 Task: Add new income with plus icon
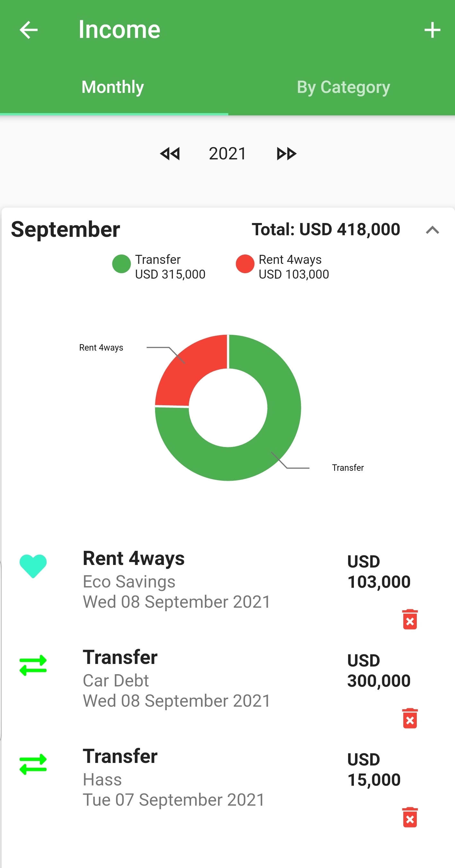[x=432, y=30]
